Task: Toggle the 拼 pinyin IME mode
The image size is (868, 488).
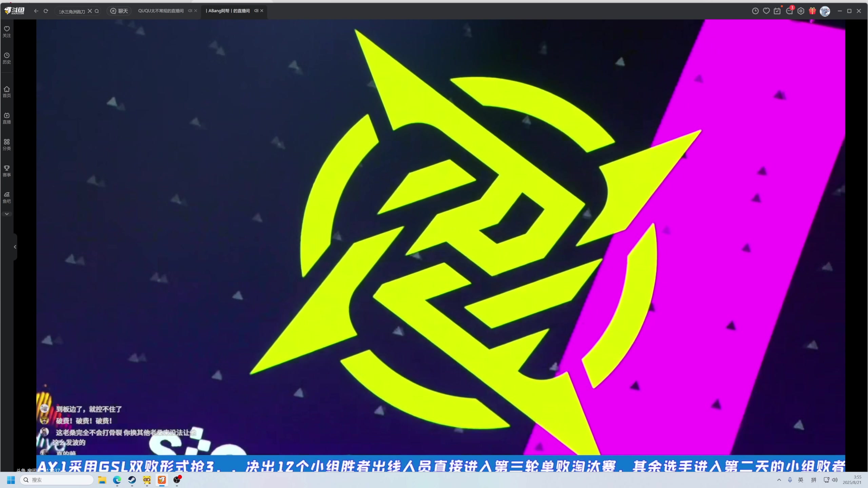Action: [x=814, y=480]
